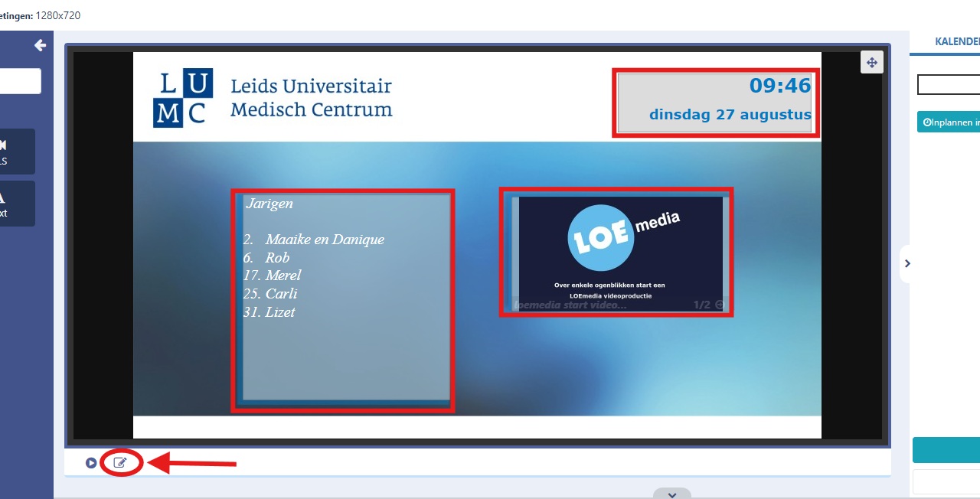980x499 pixels.
Task: Expand the right panel with the chevron handle
Action: tap(907, 263)
